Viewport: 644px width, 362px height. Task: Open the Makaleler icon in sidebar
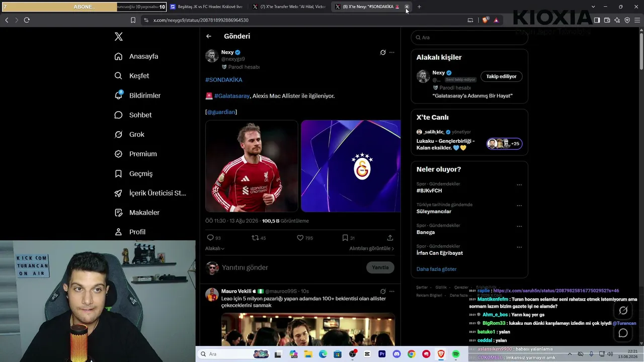click(119, 213)
